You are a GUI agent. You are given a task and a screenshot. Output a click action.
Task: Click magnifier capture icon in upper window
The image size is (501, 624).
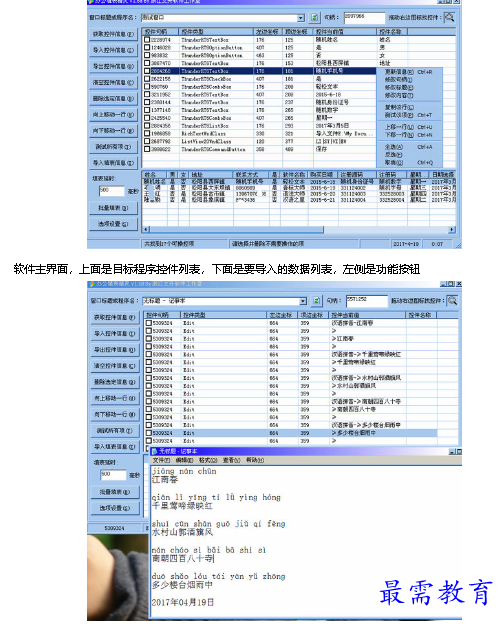tap(449, 17)
